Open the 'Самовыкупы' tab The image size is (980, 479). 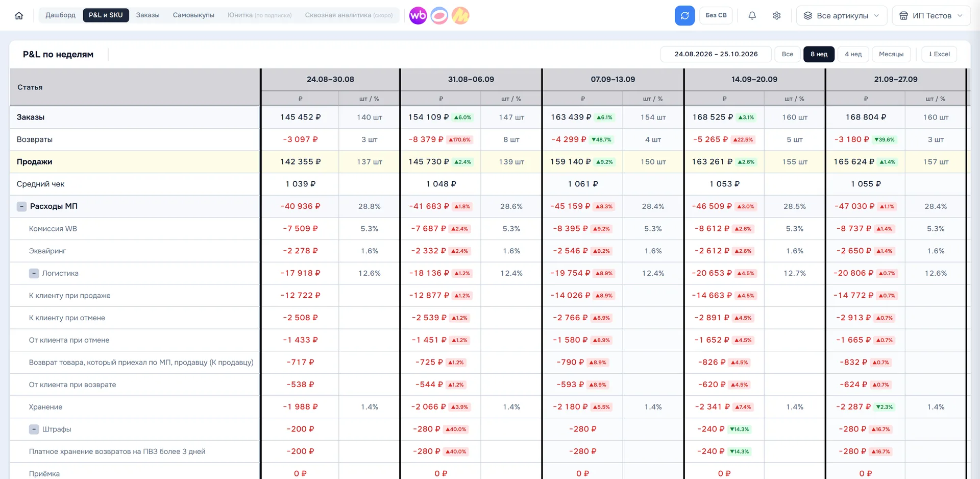click(x=193, y=15)
